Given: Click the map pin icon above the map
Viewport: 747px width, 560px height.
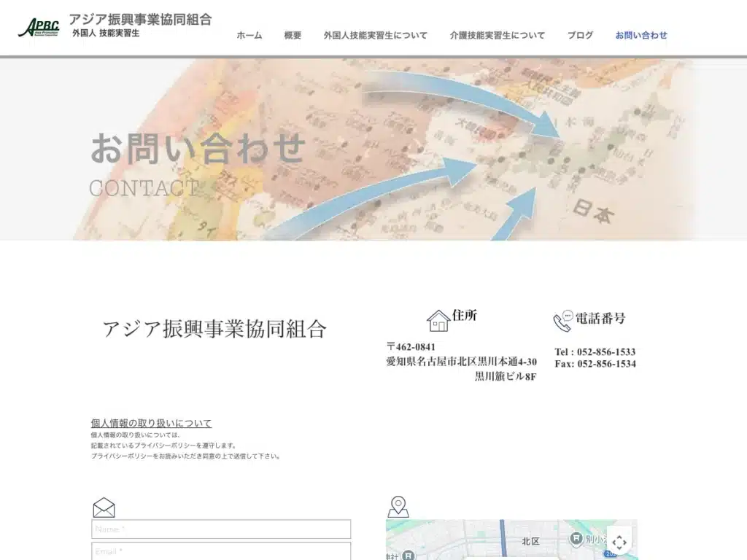Looking at the screenshot, I should coord(398,507).
